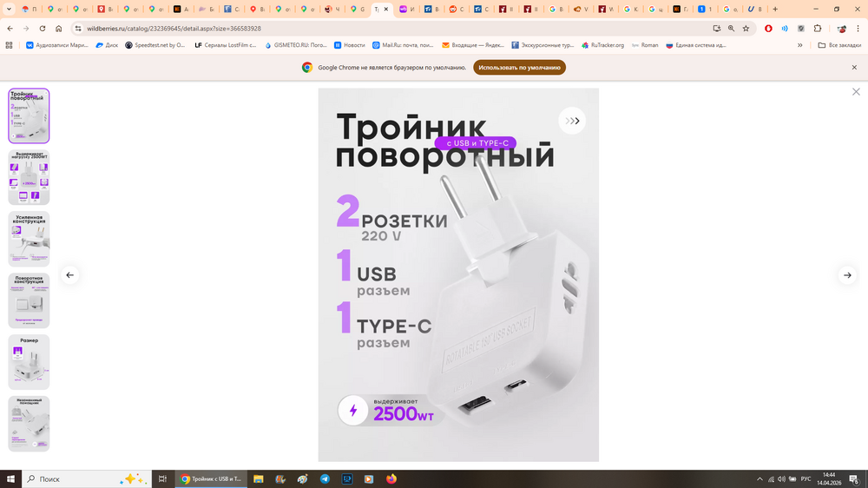This screenshot has width=868, height=488.
Task: Switch input language 'РУС'
Action: (x=806, y=479)
